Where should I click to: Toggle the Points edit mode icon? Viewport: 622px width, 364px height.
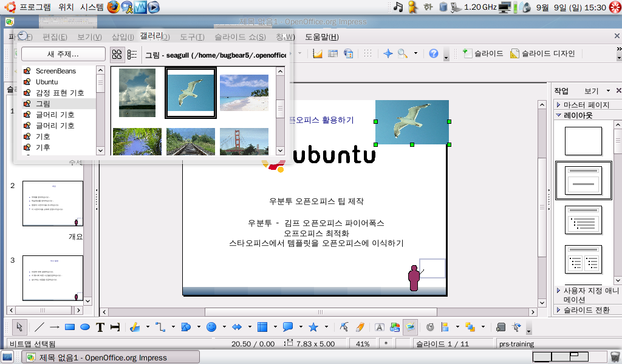tap(344, 327)
